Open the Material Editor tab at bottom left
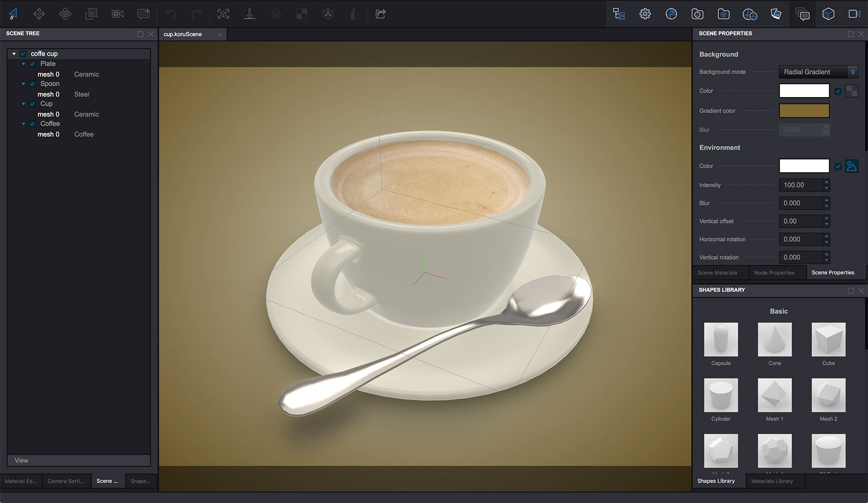The width and height of the screenshot is (868, 503). click(x=20, y=481)
